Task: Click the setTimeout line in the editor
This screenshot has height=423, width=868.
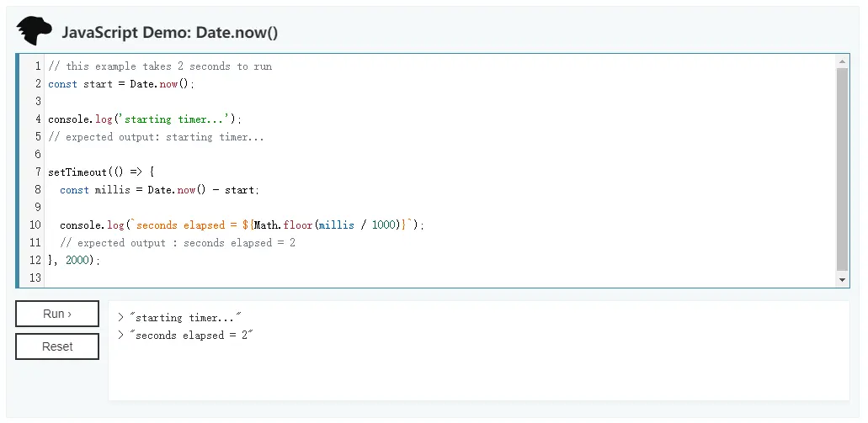Action: click(101, 172)
